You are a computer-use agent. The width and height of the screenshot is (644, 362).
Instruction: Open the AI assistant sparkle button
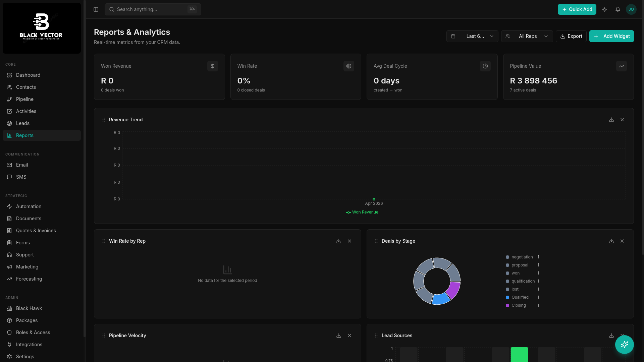[625, 345]
